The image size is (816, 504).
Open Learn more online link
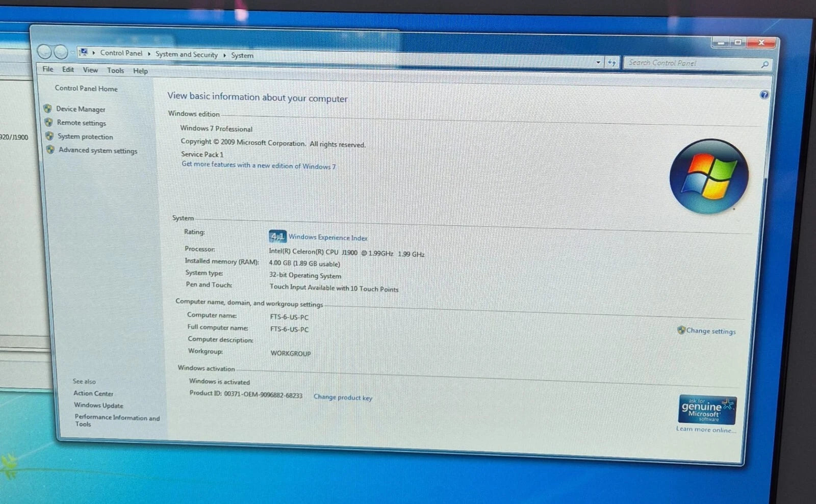click(x=706, y=429)
